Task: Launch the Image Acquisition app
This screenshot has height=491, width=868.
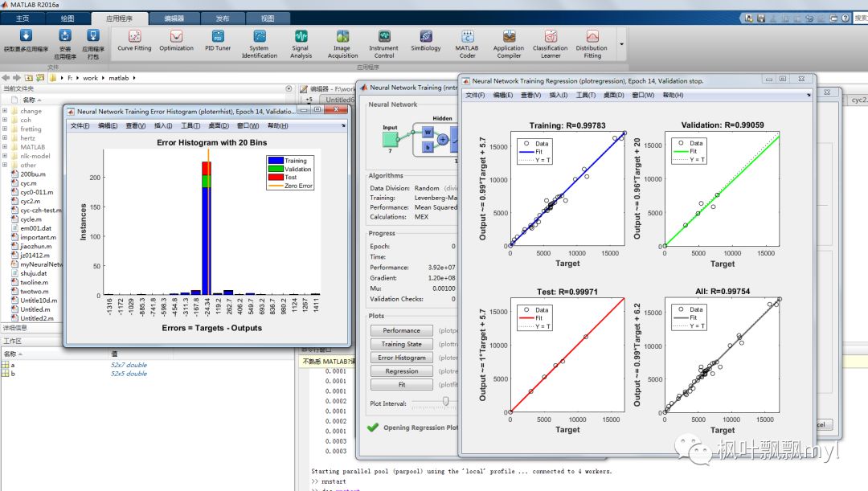Action: pos(342,44)
